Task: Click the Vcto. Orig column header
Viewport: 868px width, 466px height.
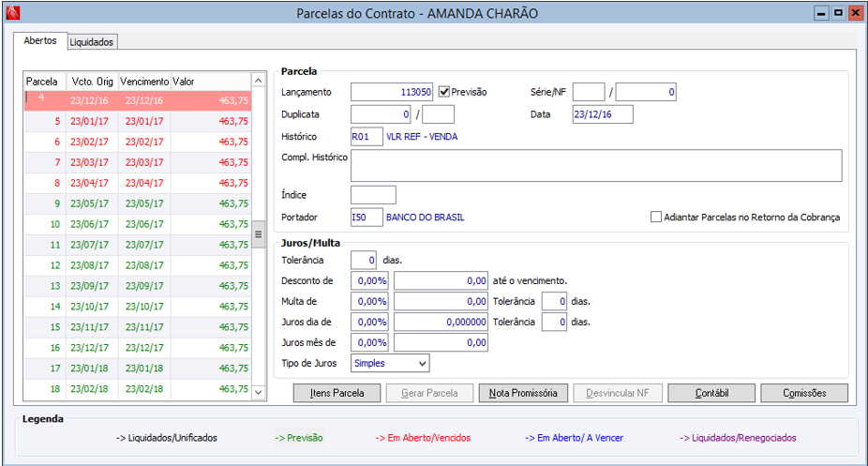Action: (x=93, y=82)
